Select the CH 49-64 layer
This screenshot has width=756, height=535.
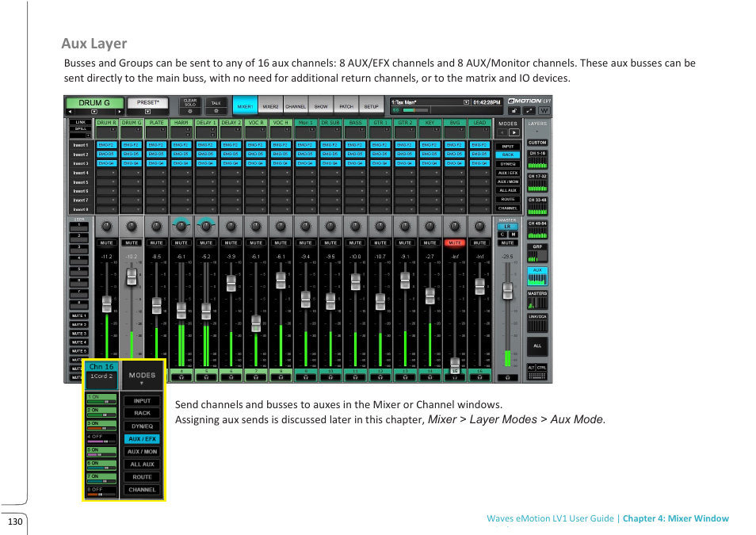pos(537,230)
